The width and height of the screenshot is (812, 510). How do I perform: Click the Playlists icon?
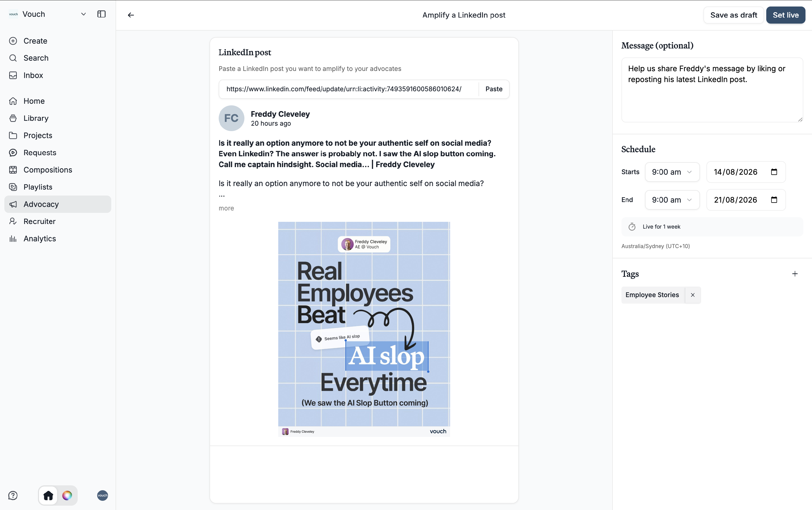[x=13, y=187]
